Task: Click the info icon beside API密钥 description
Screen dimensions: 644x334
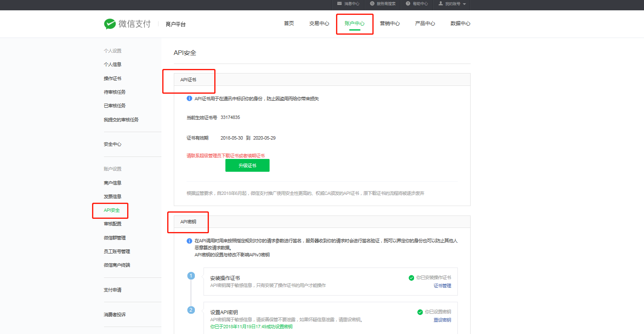Action: click(189, 241)
